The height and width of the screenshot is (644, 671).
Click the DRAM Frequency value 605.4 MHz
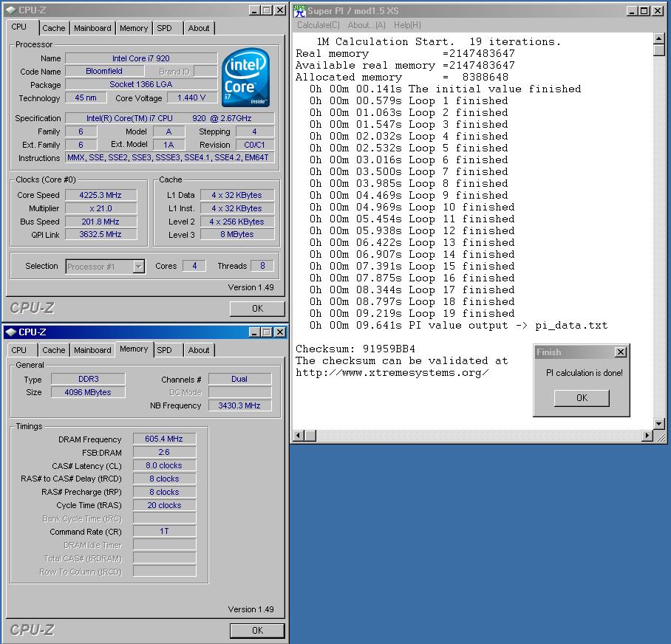coord(164,439)
